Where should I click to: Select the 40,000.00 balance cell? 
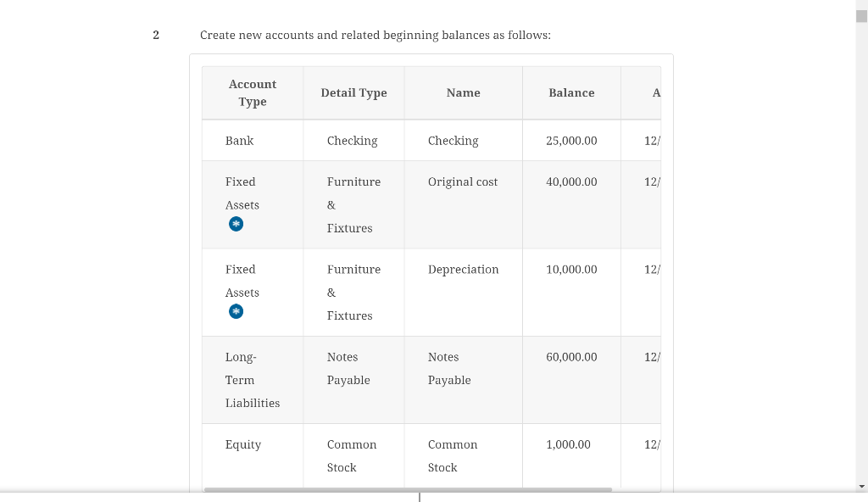pyautogui.click(x=571, y=182)
